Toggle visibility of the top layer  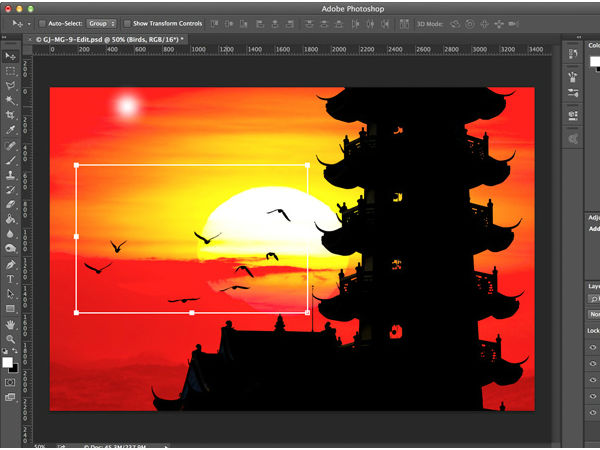[x=593, y=349]
